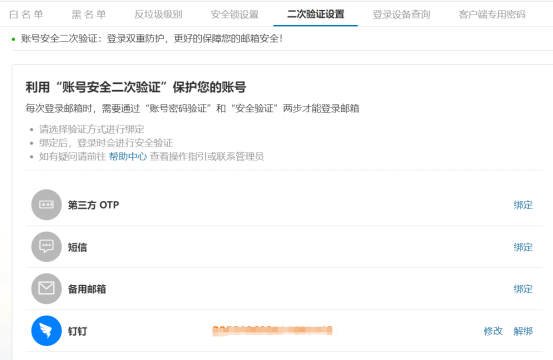Open the 登录设备查询 tab
Viewport: 553px width, 360px height.
[401, 14]
